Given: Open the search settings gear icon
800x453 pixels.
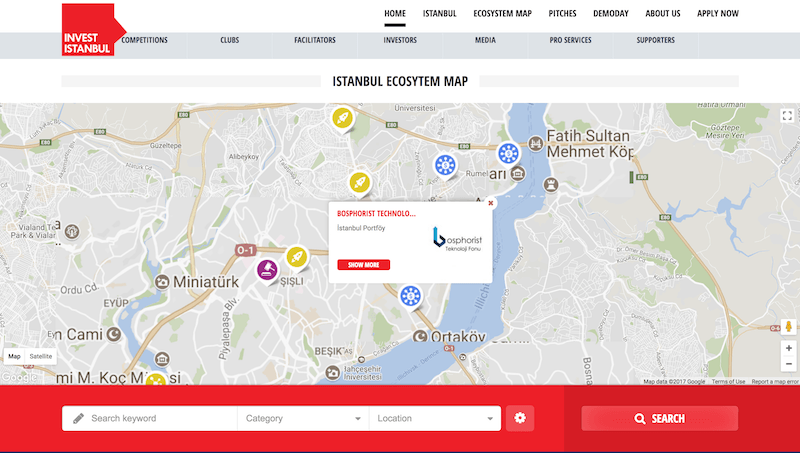Looking at the screenshot, I should (520, 418).
